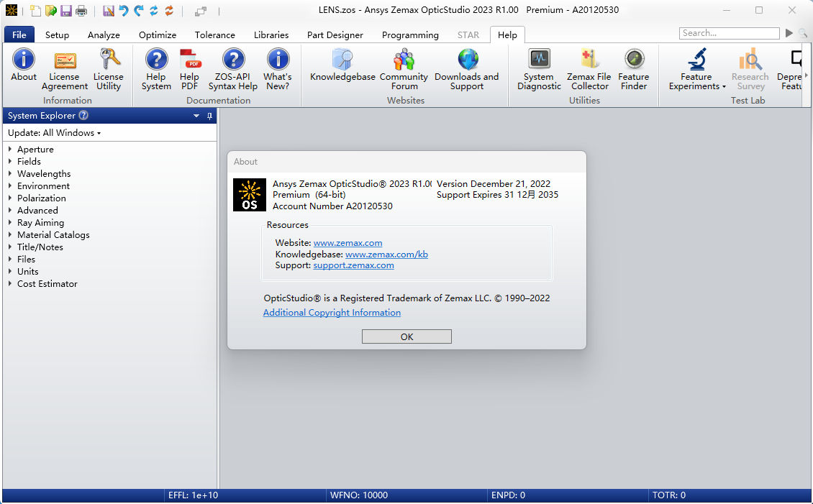The height and width of the screenshot is (504, 813).
Task: Open ZOS-API Syntax Help
Action: pyautogui.click(x=233, y=70)
